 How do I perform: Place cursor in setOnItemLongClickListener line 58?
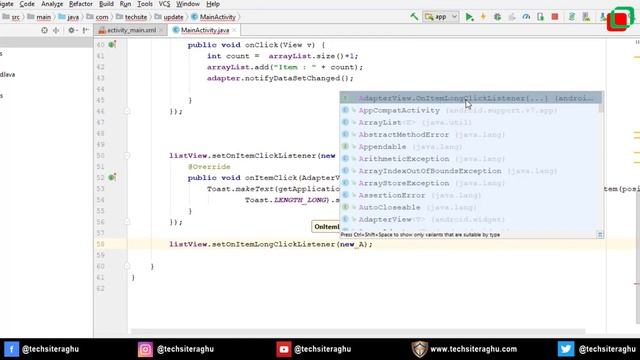[x=271, y=244]
